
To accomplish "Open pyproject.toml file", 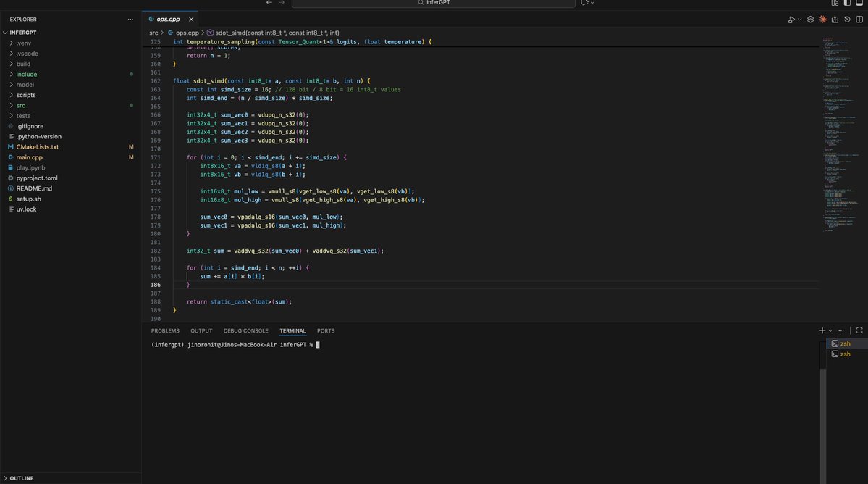I will tap(71, 178).
